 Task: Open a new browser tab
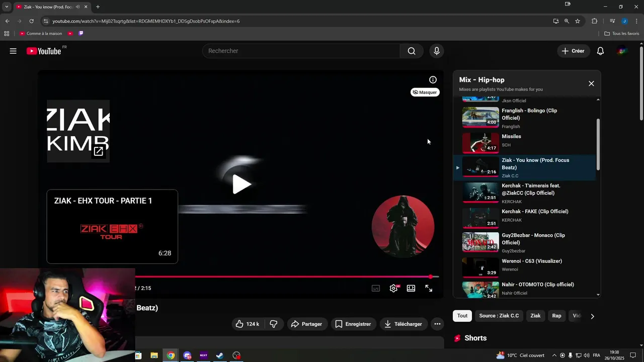(98, 7)
